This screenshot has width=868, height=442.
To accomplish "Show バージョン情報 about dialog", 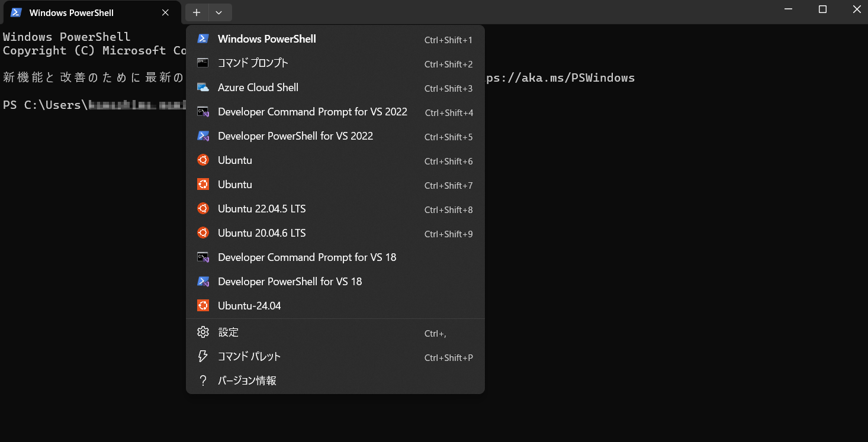I will [x=247, y=381].
